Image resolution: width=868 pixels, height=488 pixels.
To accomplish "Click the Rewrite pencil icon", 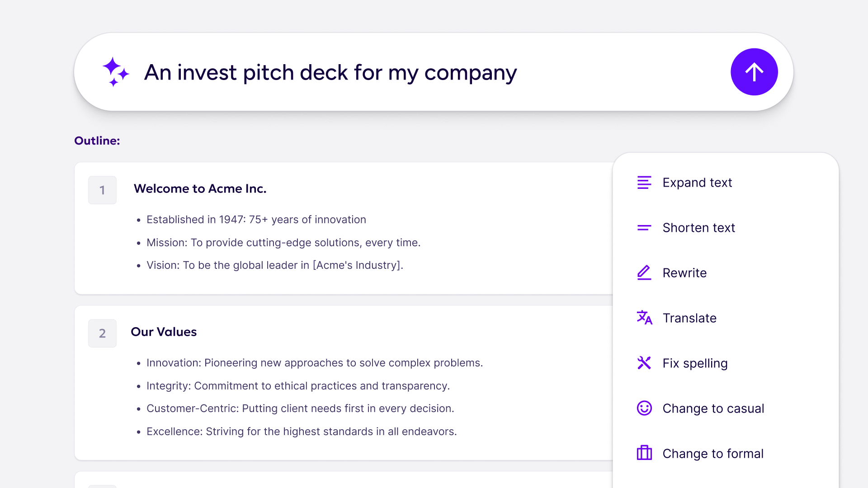I will [x=644, y=273].
